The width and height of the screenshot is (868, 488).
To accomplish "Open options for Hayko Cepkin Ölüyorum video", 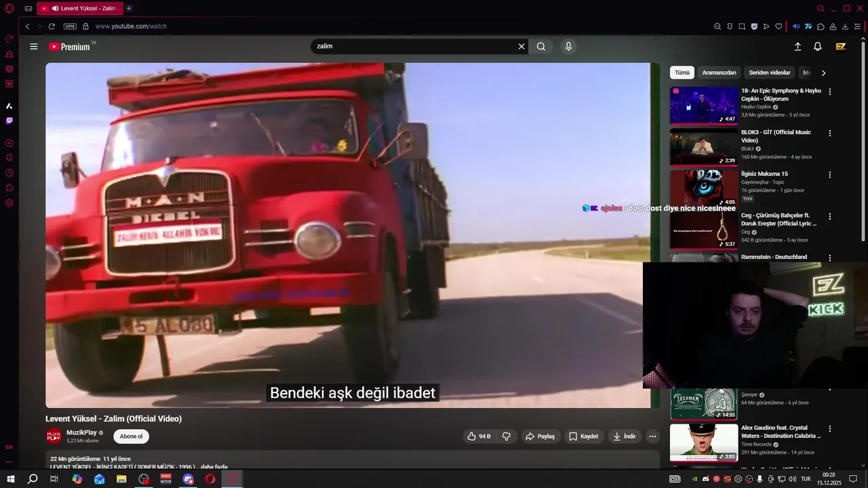I will coord(829,91).
